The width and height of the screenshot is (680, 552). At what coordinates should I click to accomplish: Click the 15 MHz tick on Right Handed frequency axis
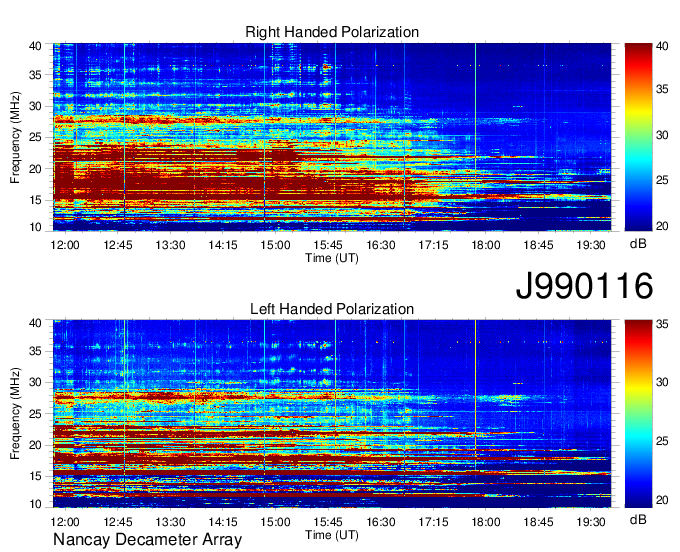point(35,200)
